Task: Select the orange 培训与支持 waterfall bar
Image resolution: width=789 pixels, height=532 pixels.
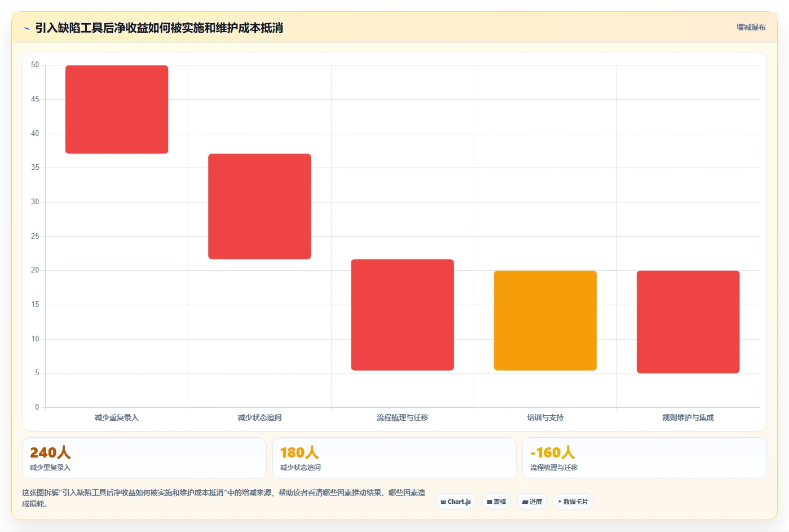Action: click(x=545, y=320)
